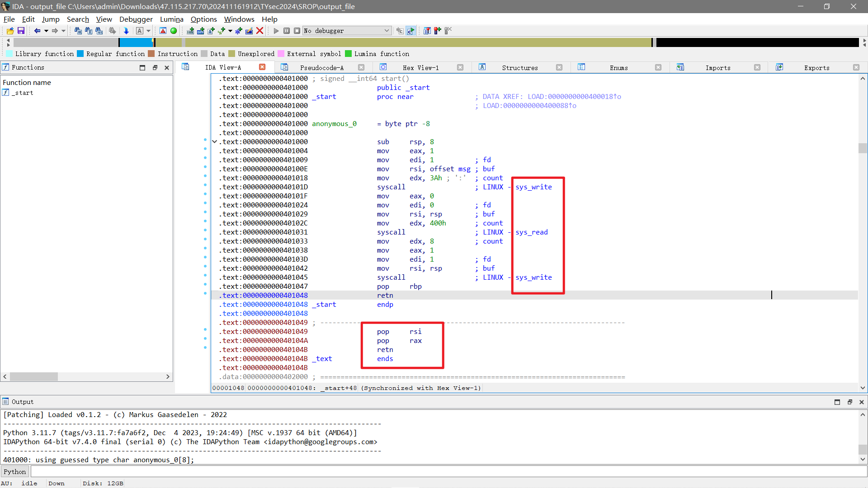Jump forward with the right arrow icon
The image size is (868, 488).
click(x=55, y=31)
